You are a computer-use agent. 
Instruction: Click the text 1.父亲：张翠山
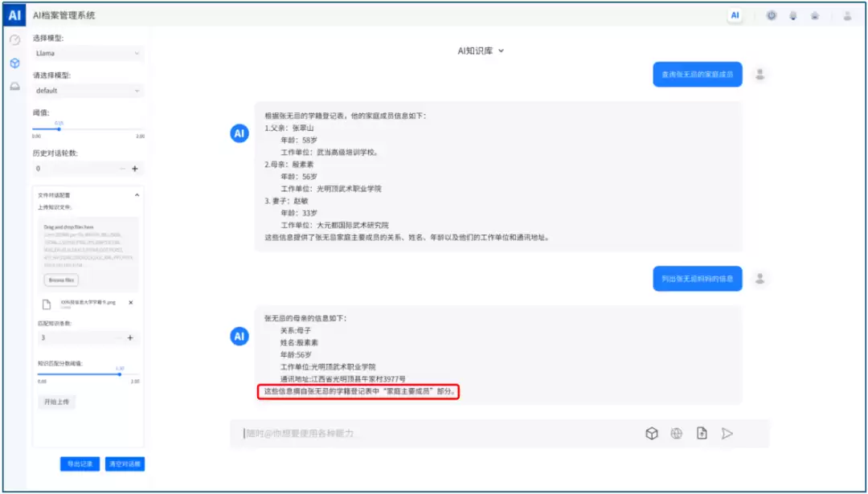click(289, 128)
